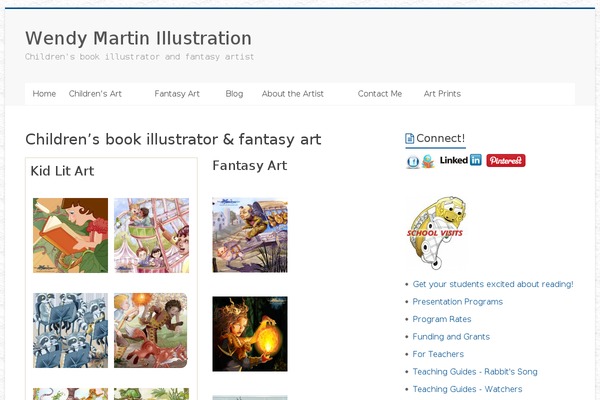Click Wendy Martin Illustration site title
Screen dimensions: 600x400
tap(139, 38)
